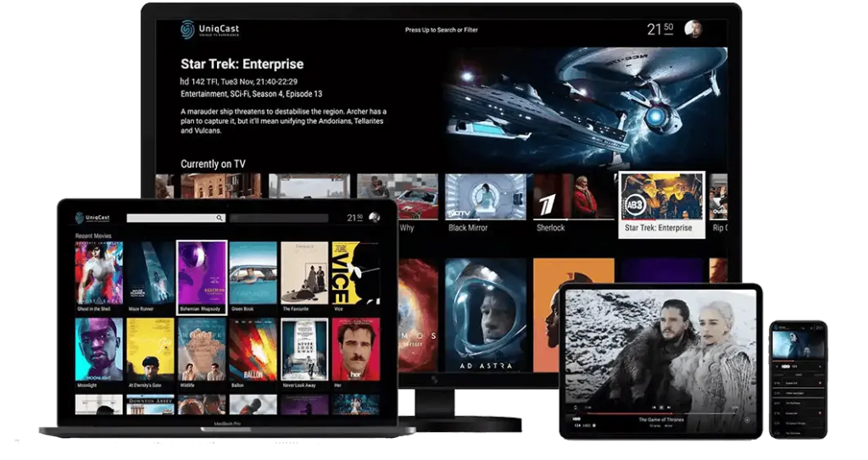Click the search magnifier icon on the laptop
This screenshot has height=460, width=868.
[x=220, y=218]
